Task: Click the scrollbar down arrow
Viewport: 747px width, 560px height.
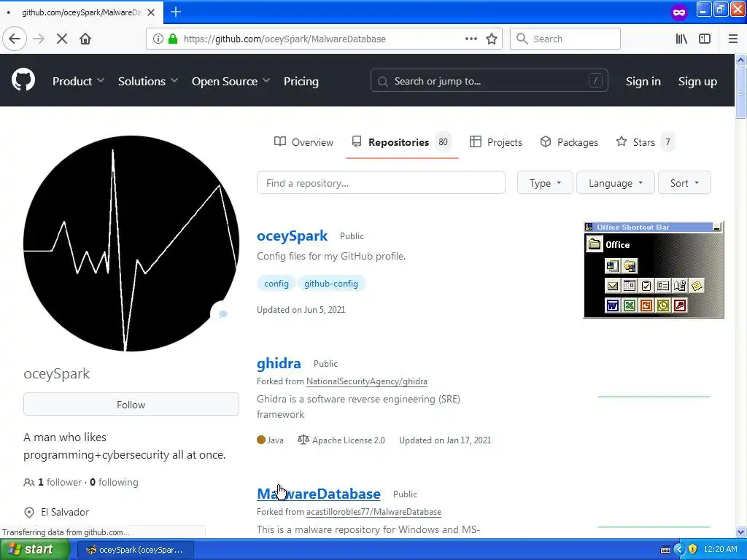Action: (740, 532)
